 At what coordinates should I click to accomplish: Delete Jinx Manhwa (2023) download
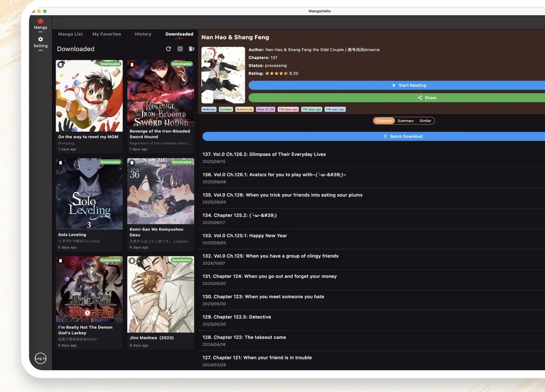[132, 261]
